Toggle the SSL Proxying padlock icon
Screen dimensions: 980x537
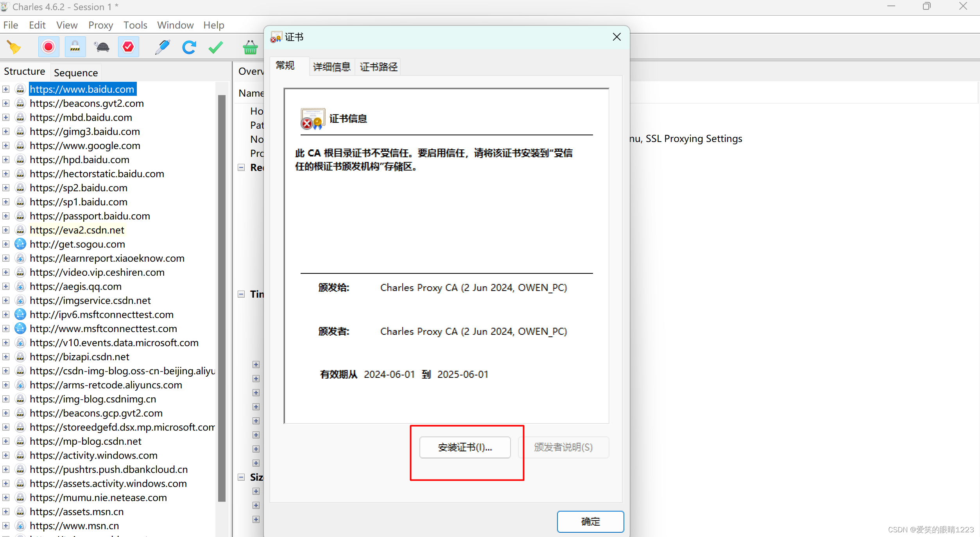[x=75, y=47]
